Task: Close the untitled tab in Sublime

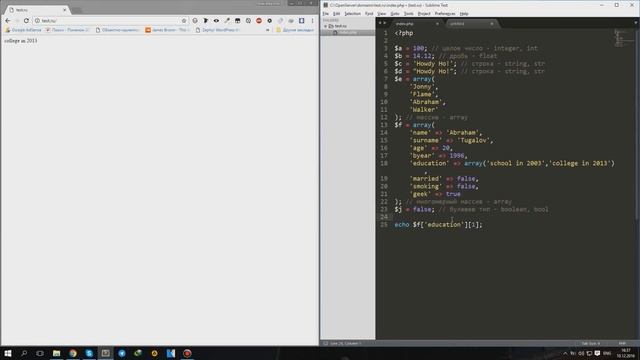Action: point(491,24)
